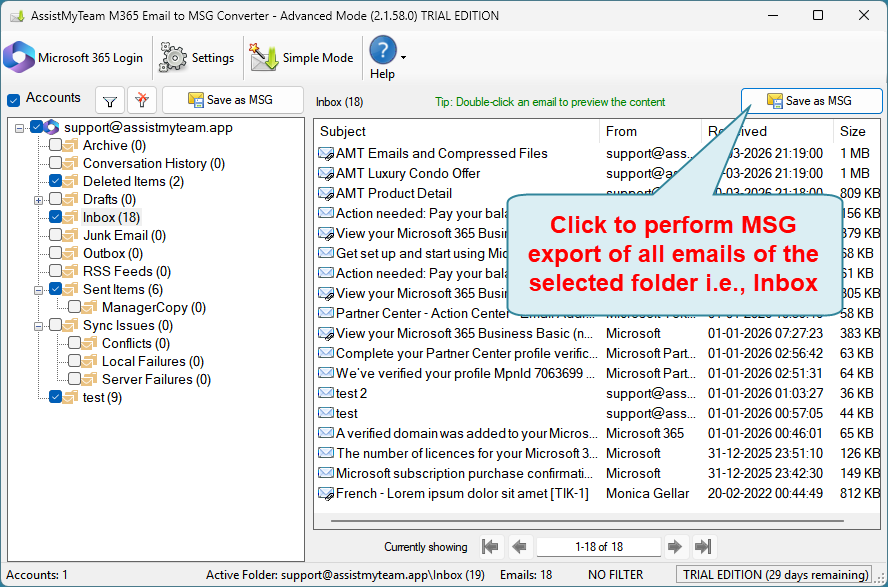Click the horizontal scrollbar under email list

tap(587, 520)
